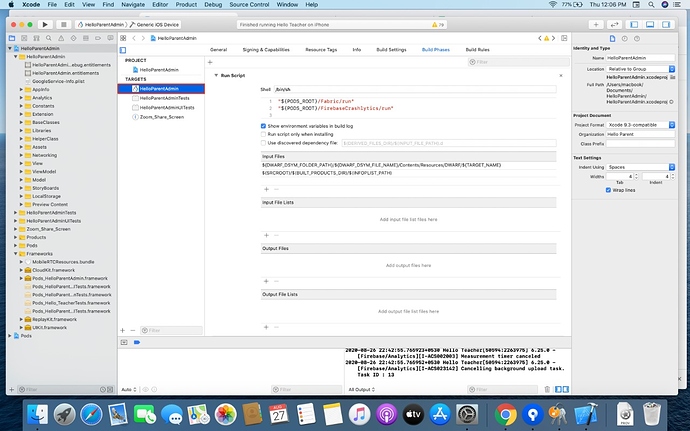690x431 pixels.
Task: Open the Editor menu
Action: pos(160,4)
